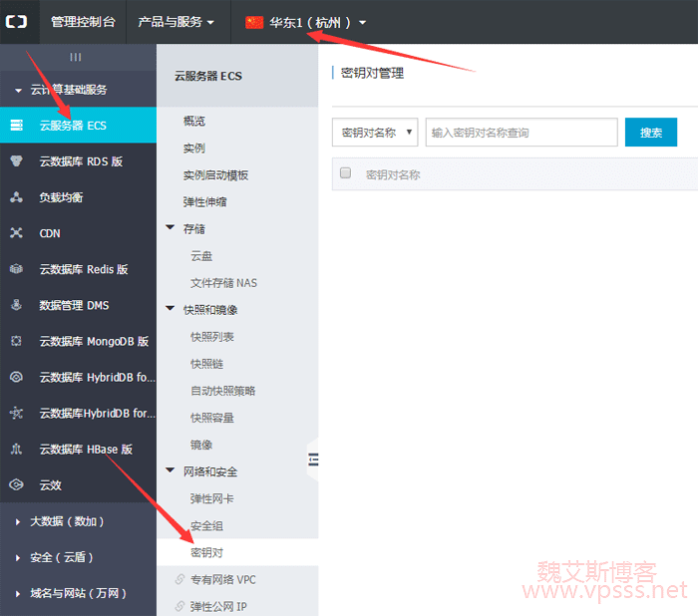This screenshot has width=698, height=616.
Task: Click the blue 搜索 button
Action: [650, 133]
